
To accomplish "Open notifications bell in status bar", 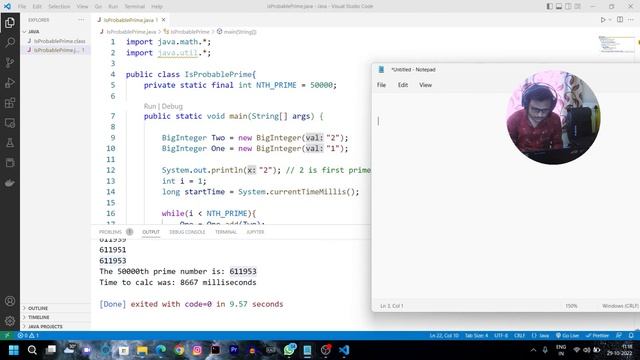I will click(631, 336).
